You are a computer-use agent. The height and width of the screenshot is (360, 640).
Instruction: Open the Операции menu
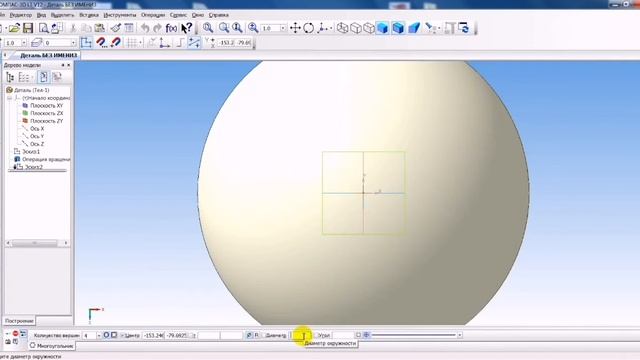153,15
